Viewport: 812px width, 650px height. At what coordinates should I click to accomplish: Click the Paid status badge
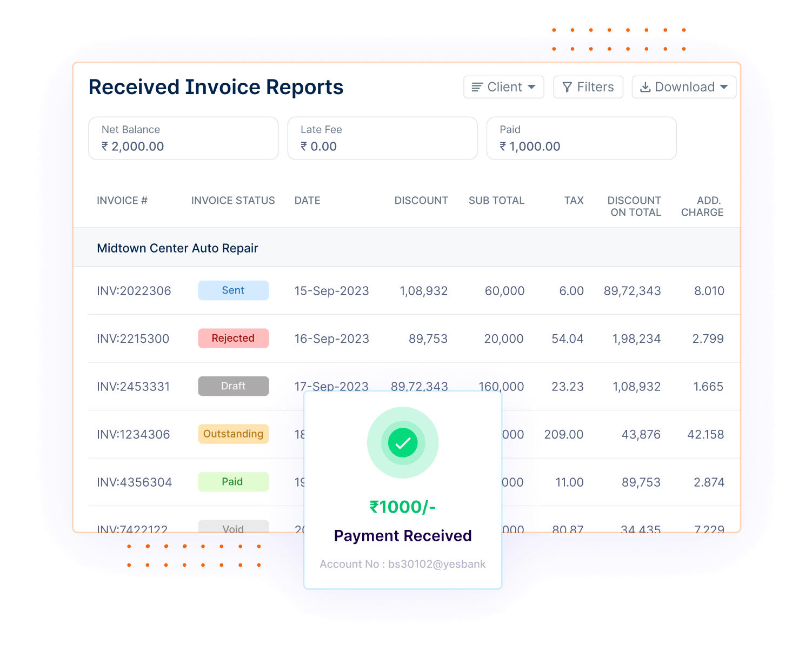point(234,482)
